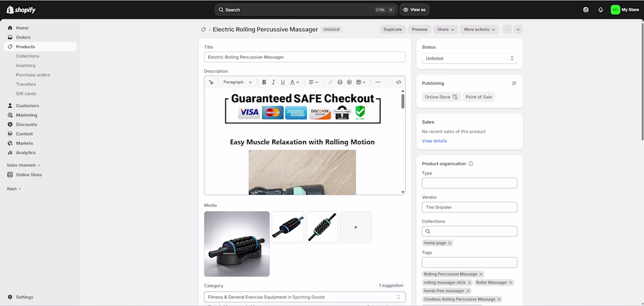The height and width of the screenshot is (306, 644).
Task: Click the View as button
Action: (x=415, y=10)
